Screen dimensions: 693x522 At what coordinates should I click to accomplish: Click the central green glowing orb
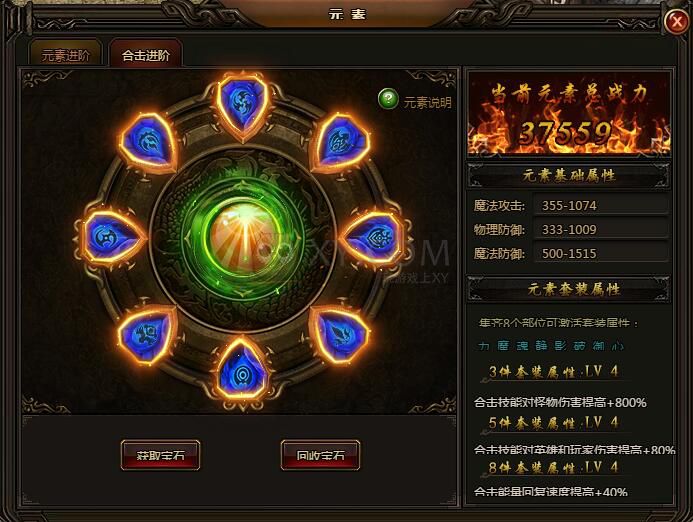pos(242,238)
